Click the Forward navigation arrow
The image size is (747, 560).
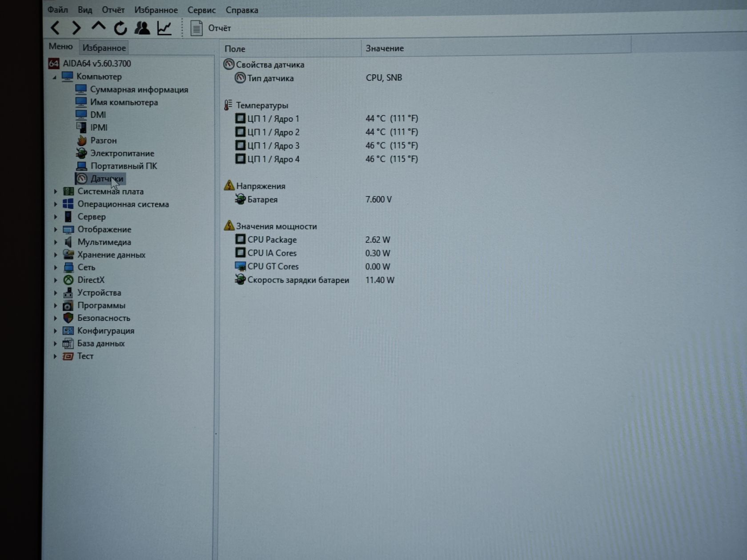click(76, 28)
